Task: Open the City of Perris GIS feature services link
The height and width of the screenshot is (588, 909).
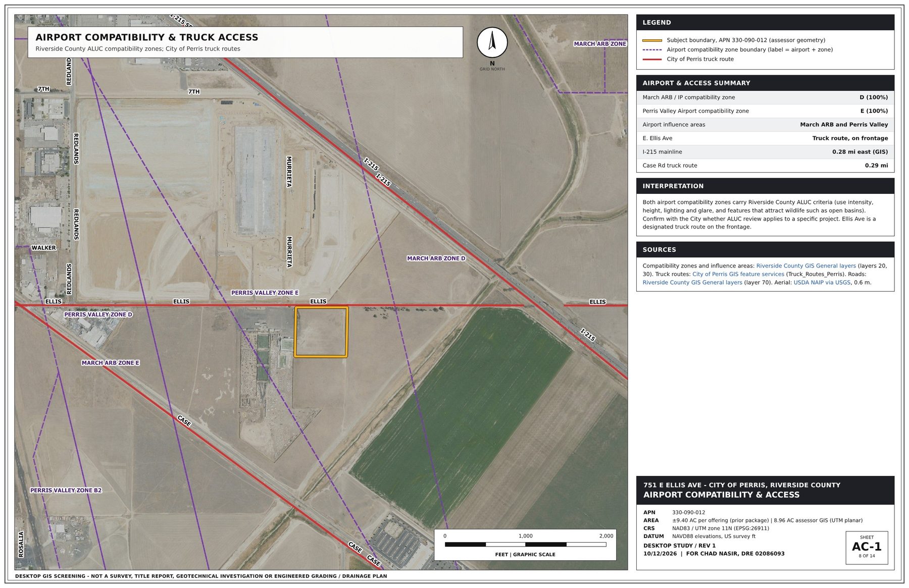Action: pyautogui.click(x=738, y=274)
